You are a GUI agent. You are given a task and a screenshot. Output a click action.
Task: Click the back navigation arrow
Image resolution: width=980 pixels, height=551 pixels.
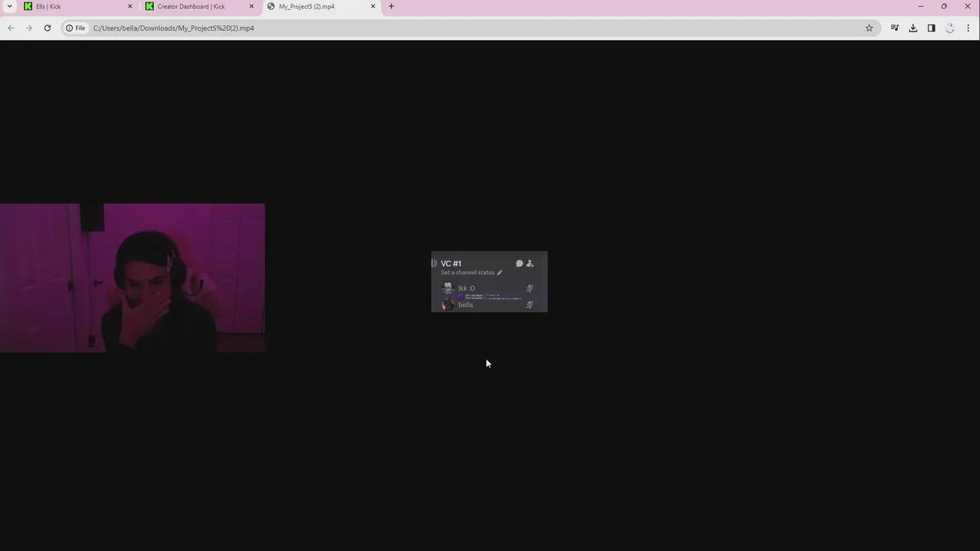point(11,28)
